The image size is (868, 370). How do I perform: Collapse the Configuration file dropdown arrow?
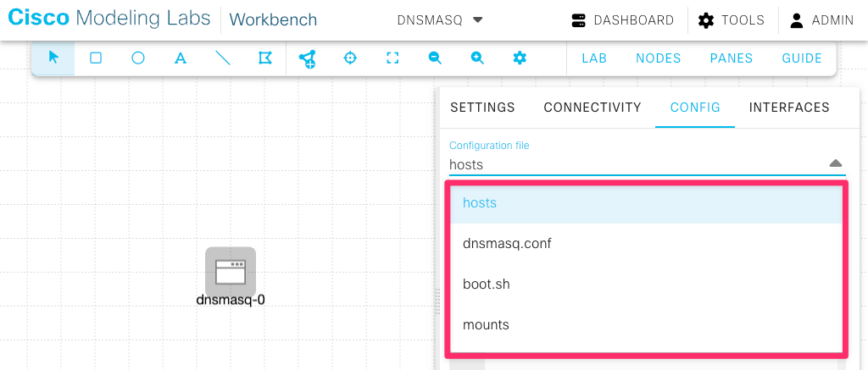[835, 163]
